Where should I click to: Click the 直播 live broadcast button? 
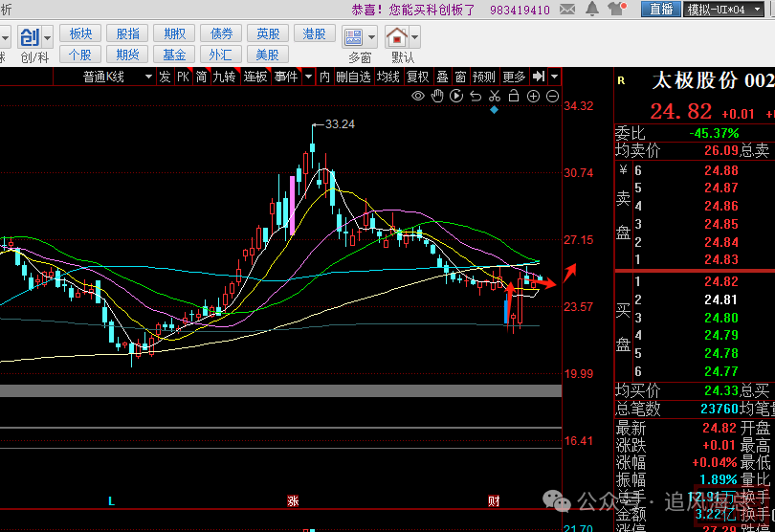click(x=661, y=9)
